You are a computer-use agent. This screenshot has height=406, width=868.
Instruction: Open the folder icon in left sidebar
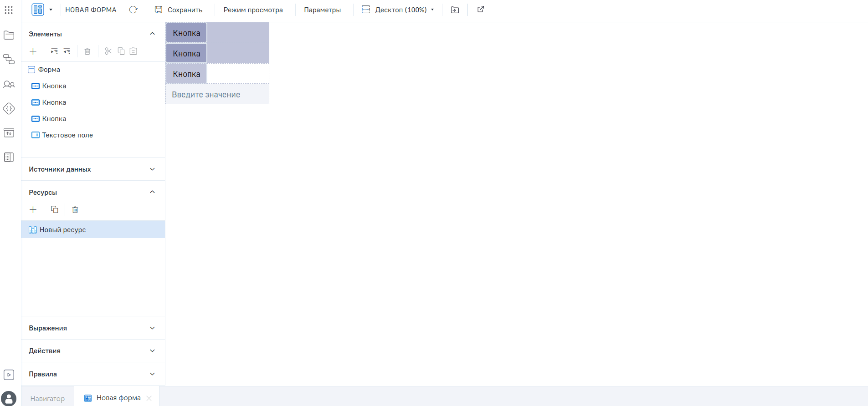(9, 35)
